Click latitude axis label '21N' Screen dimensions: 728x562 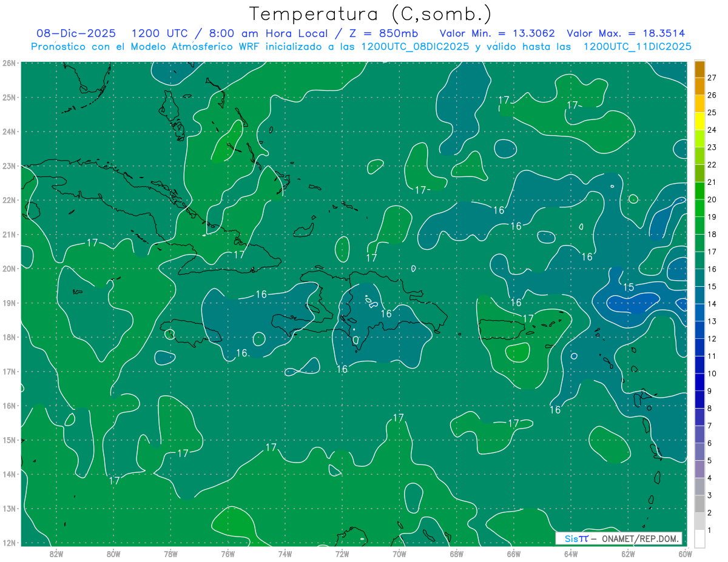point(8,235)
